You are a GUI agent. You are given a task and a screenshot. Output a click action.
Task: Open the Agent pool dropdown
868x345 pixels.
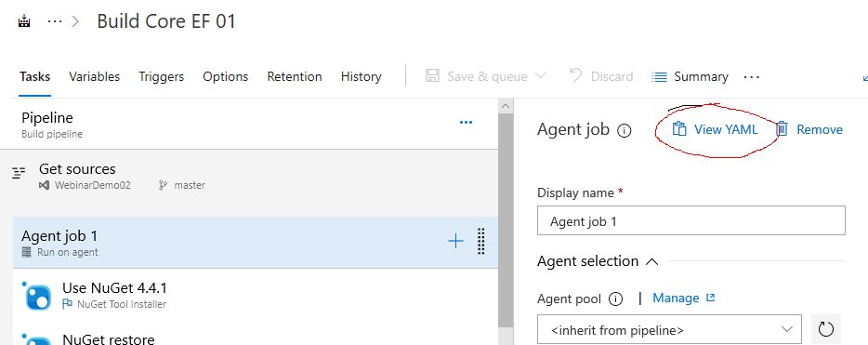tap(669, 330)
